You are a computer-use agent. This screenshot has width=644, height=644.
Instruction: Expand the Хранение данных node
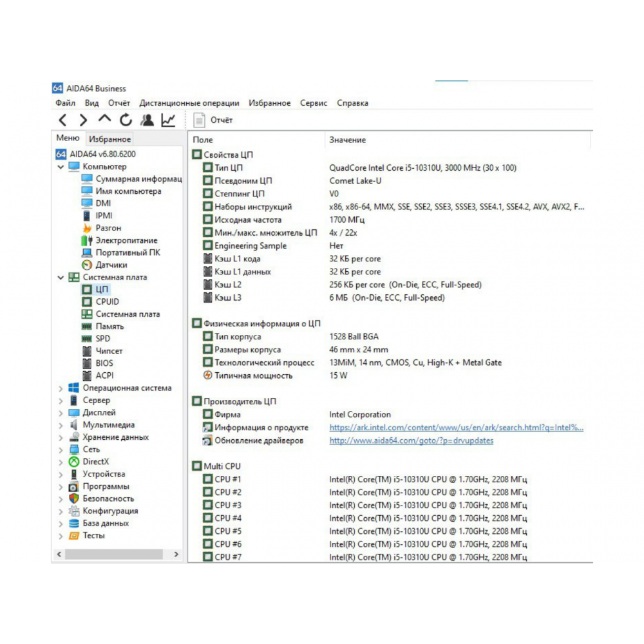click(61, 437)
